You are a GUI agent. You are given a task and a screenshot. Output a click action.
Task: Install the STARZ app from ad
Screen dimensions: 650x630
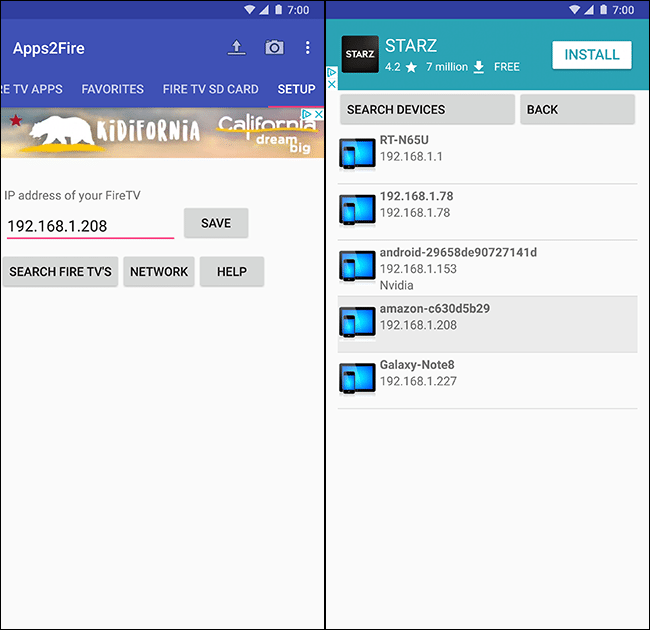(x=592, y=55)
